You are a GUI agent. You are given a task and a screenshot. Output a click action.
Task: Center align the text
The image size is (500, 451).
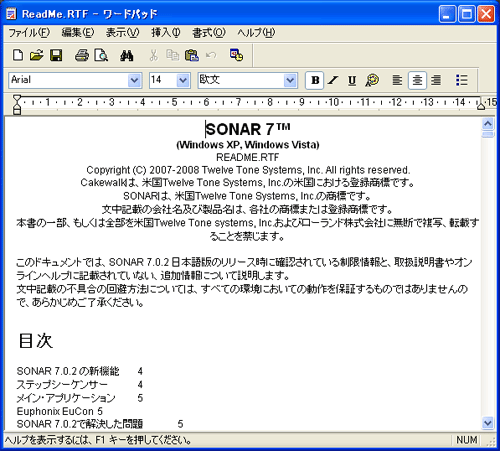click(417, 80)
